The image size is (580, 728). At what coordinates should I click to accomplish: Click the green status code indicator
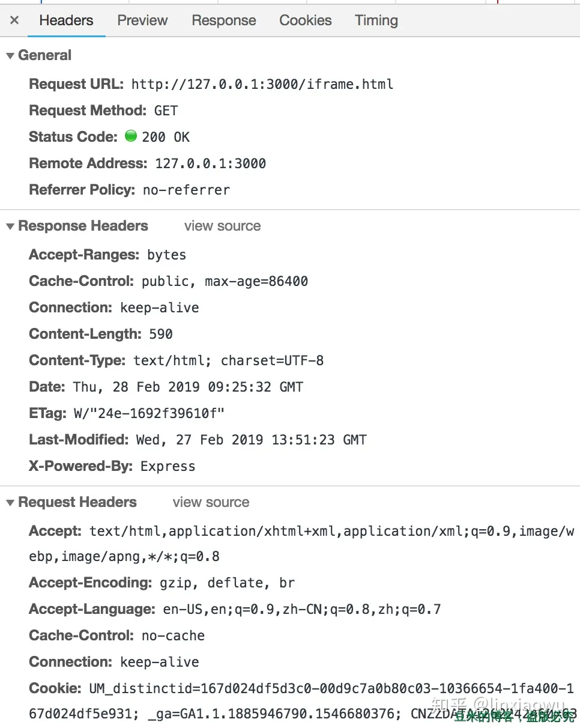[131, 136]
